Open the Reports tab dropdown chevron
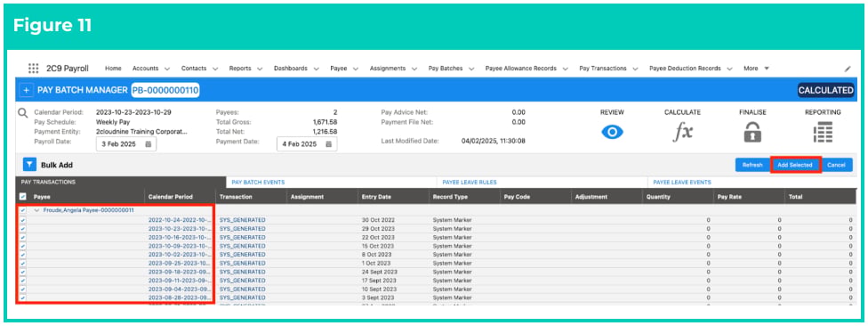The height and width of the screenshot is (326, 868). 260,69
